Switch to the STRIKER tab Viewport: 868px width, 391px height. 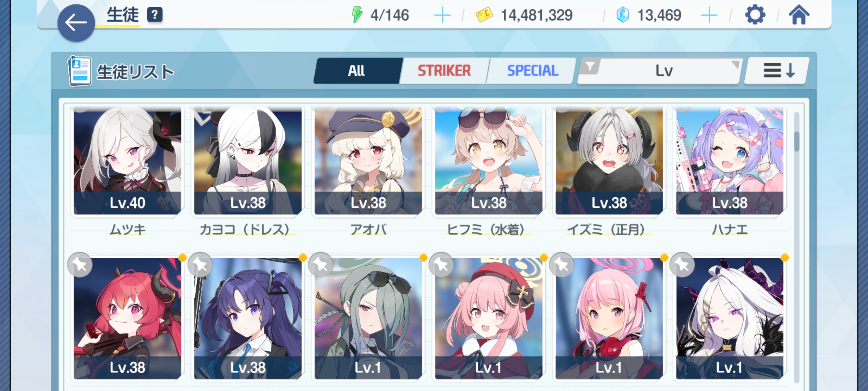[444, 71]
